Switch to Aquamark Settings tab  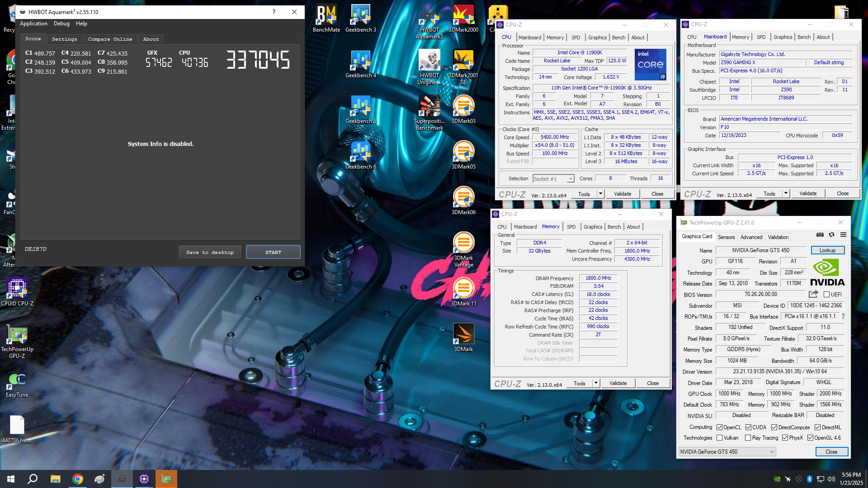point(64,39)
